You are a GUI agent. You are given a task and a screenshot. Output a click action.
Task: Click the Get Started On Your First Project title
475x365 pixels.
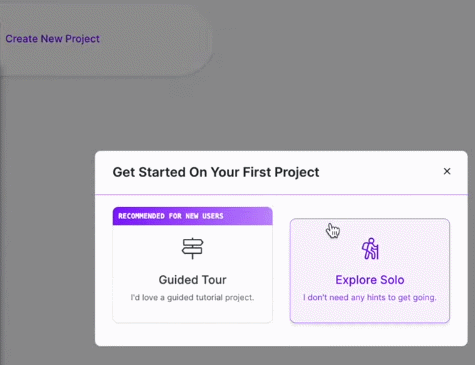pyautogui.click(x=216, y=172)
